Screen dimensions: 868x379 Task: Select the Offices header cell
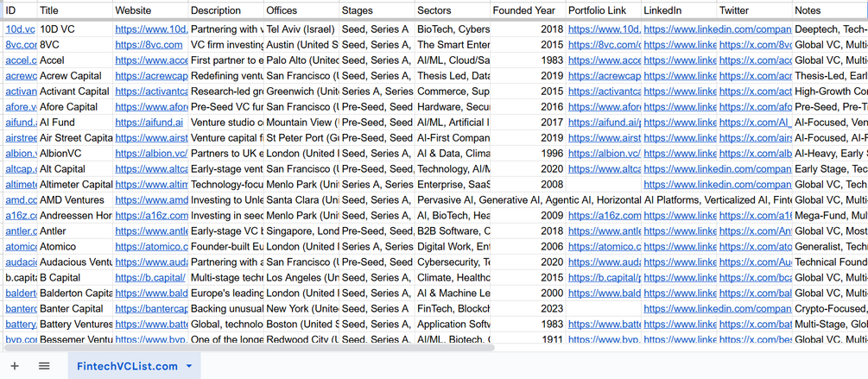point(301,10)
